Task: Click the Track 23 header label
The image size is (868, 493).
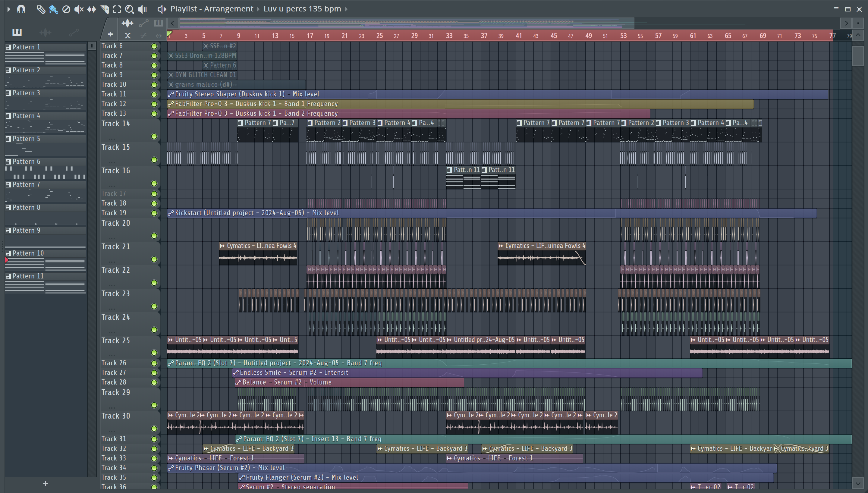Action: coord(115,294)
